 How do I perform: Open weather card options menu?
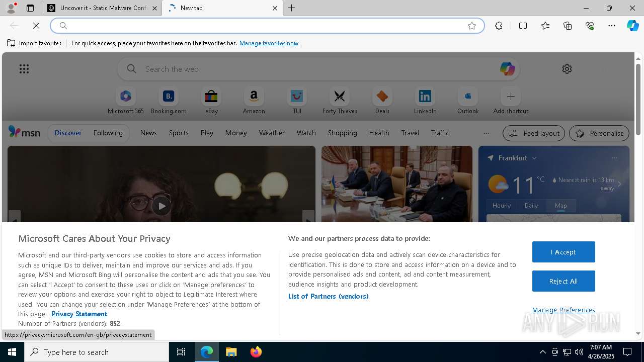pyautogui.click(x=614, y=158)
